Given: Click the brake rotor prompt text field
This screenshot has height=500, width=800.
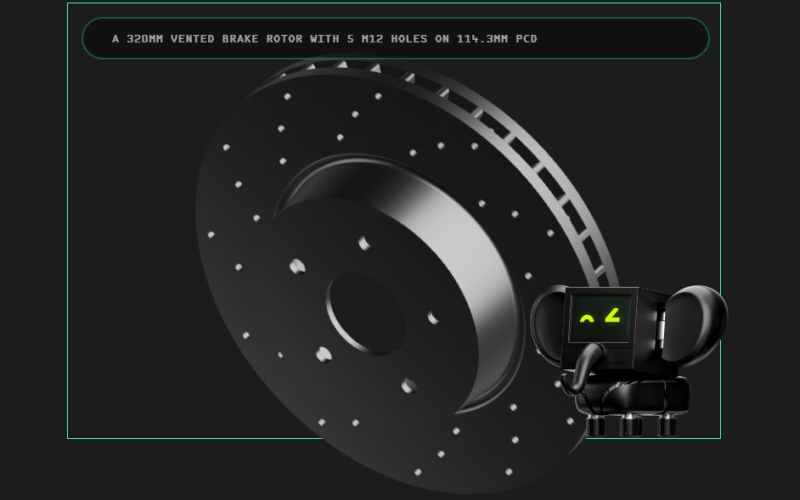Looking at the screenshot, I should (395, 39).
